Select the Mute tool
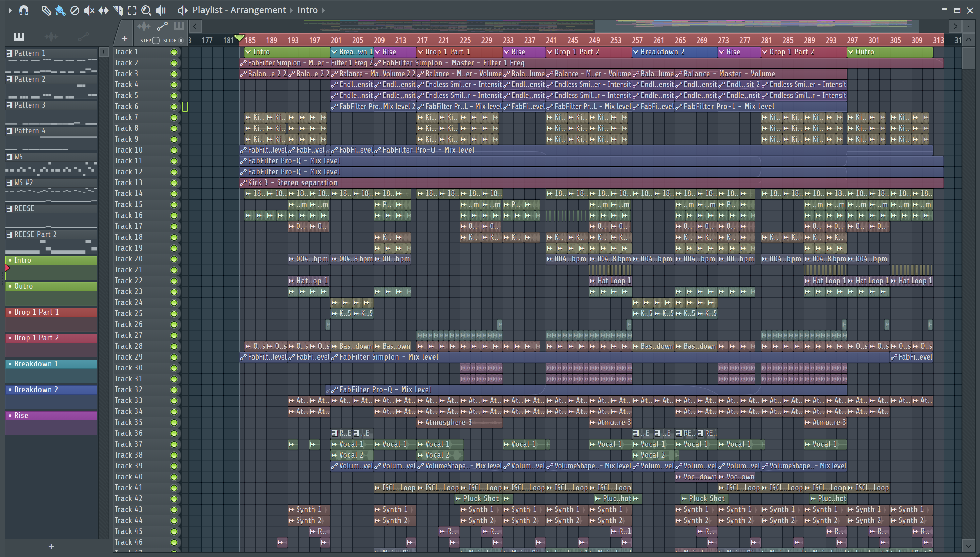Screen dimensions: 980x557 coord(89,10)
